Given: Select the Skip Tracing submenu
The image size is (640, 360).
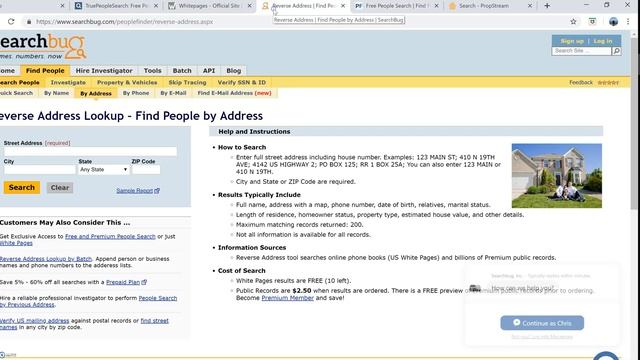Looking at the screenshot, I should (x=187, y=82).
